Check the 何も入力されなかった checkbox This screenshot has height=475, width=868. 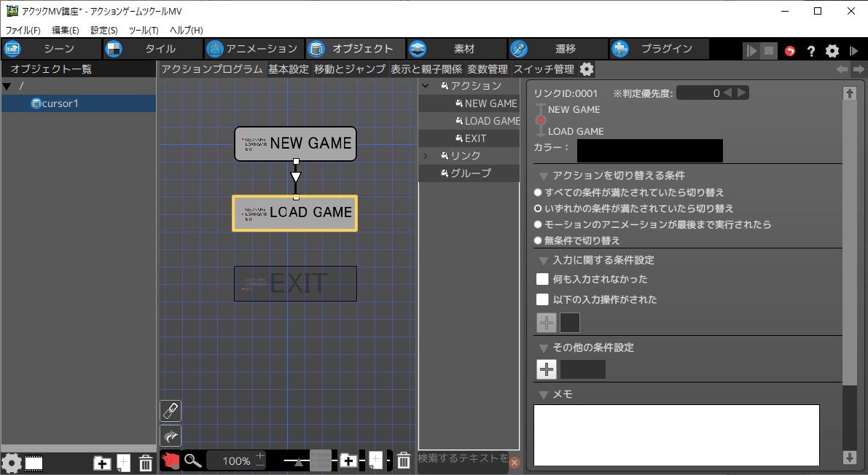tap(542, 279)
